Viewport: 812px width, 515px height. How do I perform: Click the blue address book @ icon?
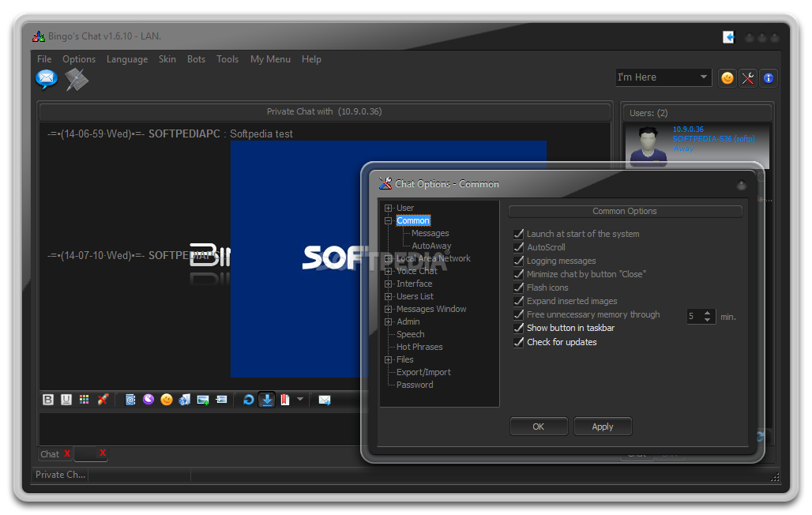click(130, 400)
